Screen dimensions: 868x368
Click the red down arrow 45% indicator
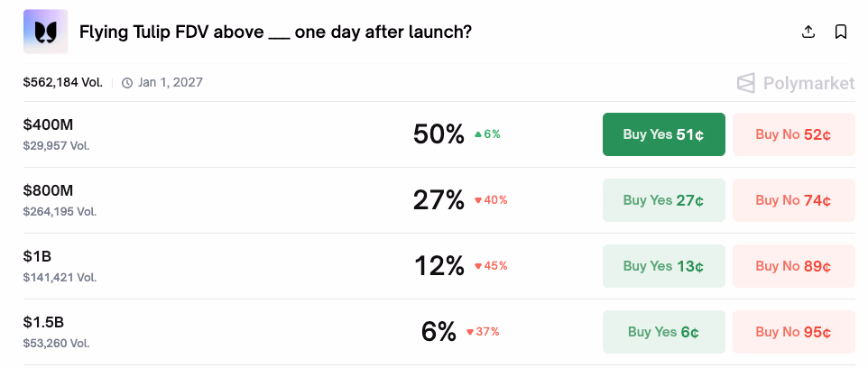click(491, 266)
